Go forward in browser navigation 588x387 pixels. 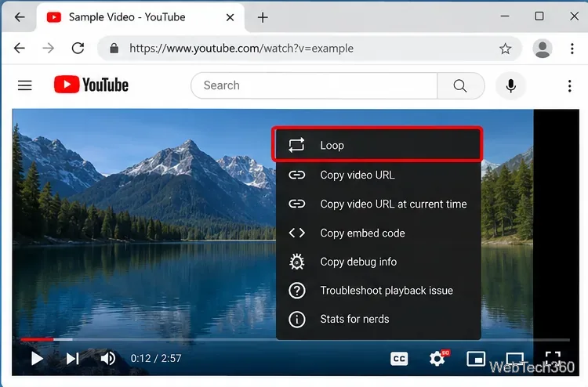[49, 48]
